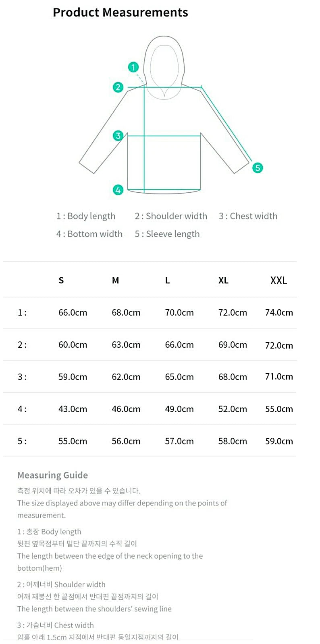Image resolution: width=320 pixels, height=644 pixels.
Task: Click the green number 4 marker
Action: point(118,190)
